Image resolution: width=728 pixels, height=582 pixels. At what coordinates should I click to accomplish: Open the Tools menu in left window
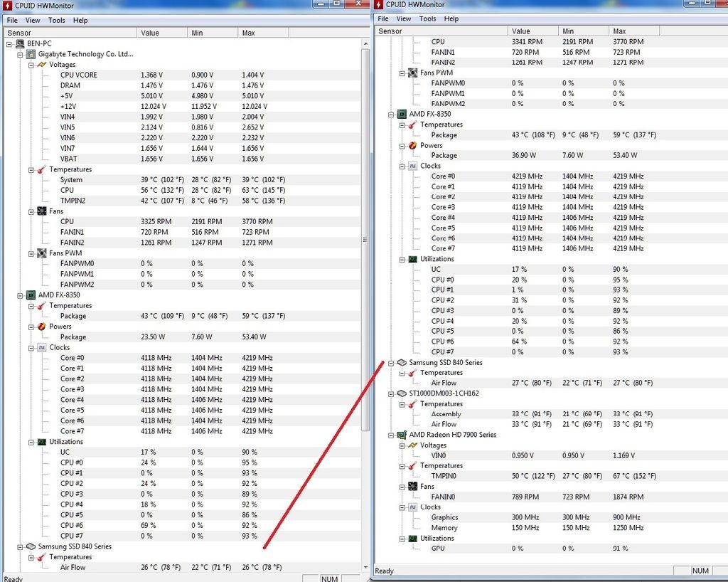pos(56,21)
